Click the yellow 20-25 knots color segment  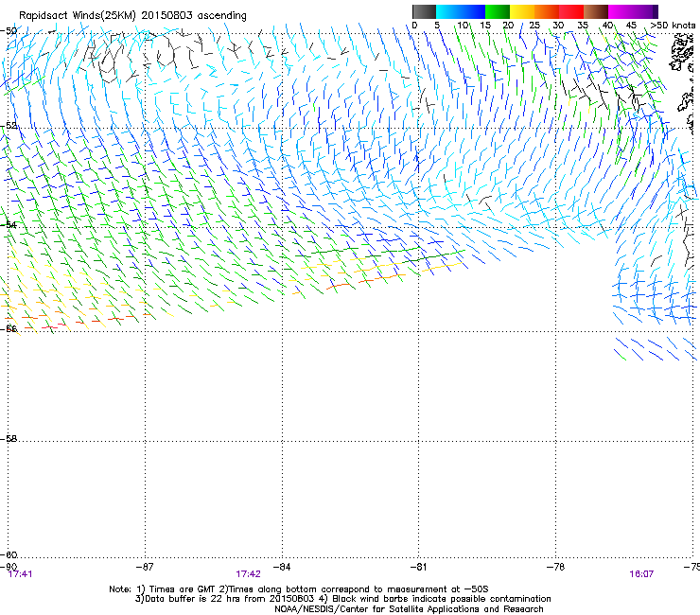pyautogui.click(x=522, y=11)
